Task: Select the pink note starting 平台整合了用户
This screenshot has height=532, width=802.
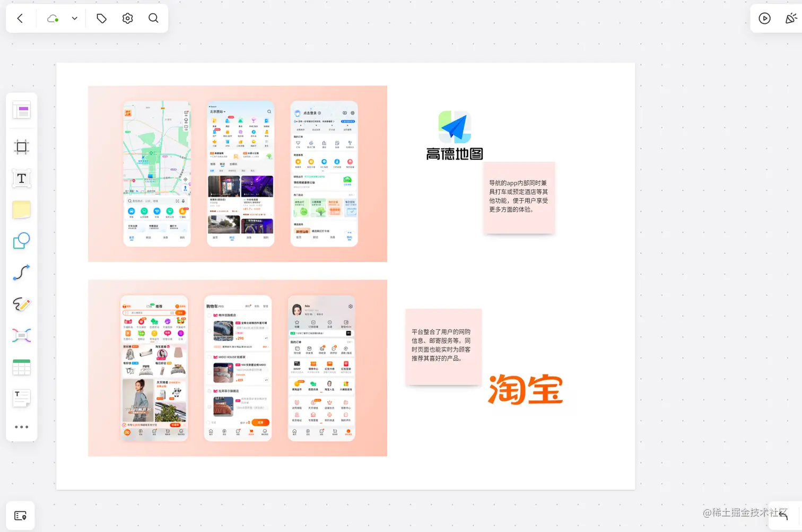Action: pyautogui.click(x=443, y=346)
